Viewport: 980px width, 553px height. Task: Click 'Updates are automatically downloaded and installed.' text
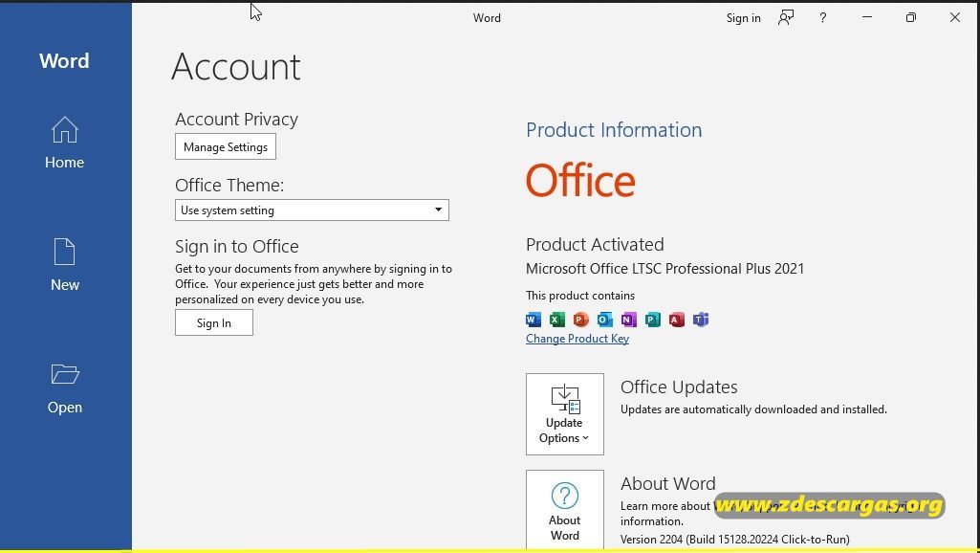(753, 409)
